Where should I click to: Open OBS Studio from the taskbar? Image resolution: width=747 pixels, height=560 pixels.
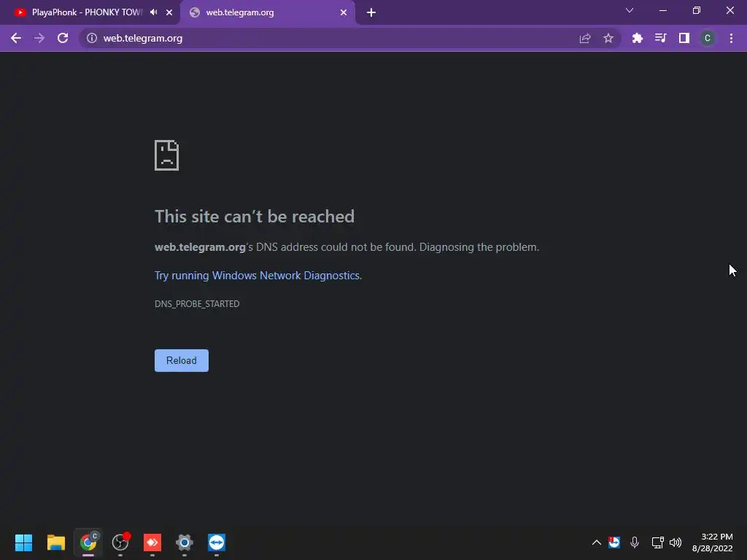[120, 542]
